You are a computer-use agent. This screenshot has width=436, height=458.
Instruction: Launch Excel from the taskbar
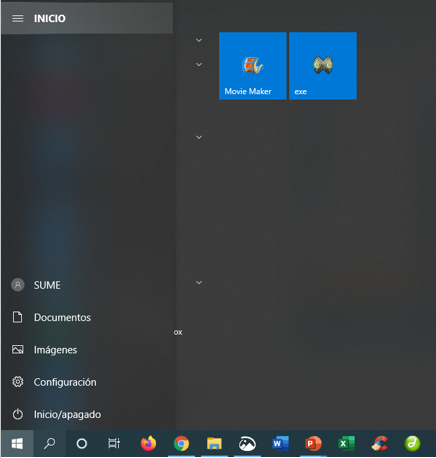tap(346, 444)
